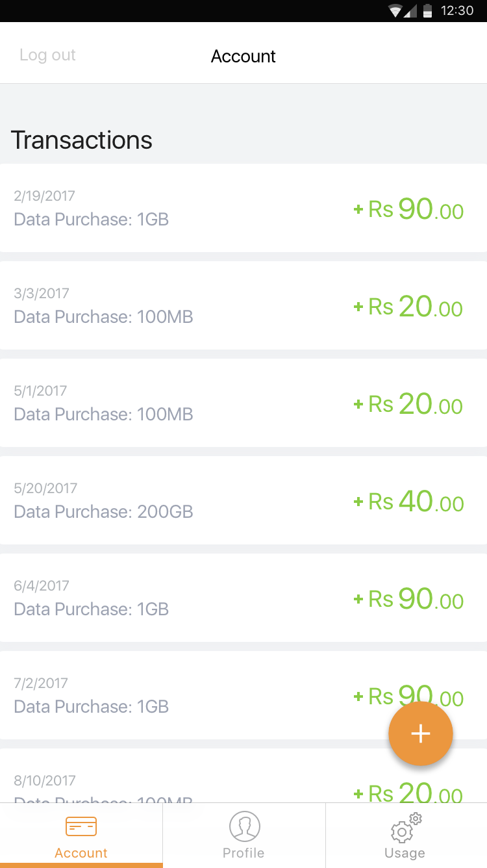Tap the Usage gear icon

tap(405, 829)
